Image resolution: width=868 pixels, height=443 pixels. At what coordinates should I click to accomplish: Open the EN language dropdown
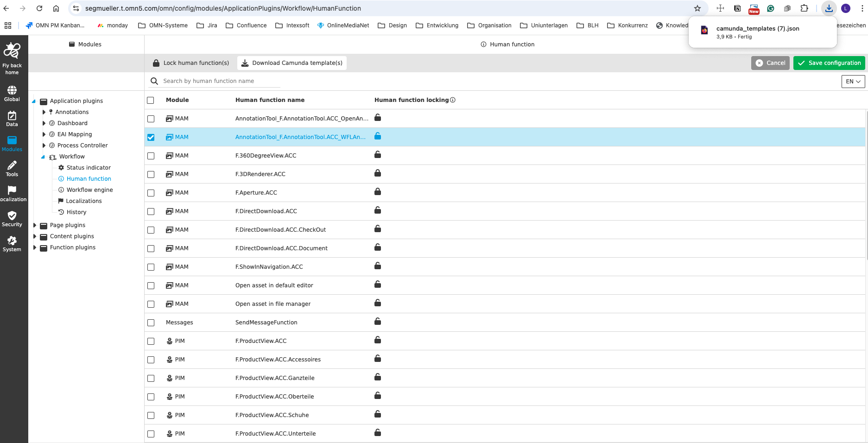[853, 81]
